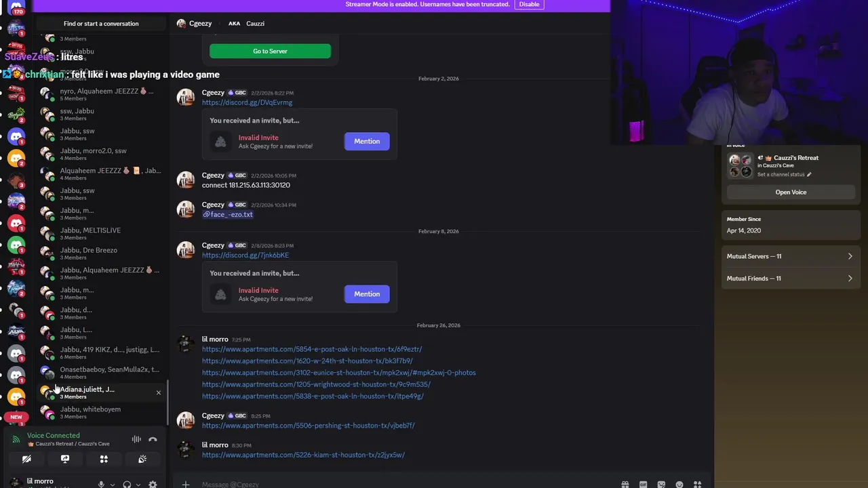The height and width of the screenshot is (488, 868).
Task: Deafen with the headphones icon
Action: tap(127, 484)
